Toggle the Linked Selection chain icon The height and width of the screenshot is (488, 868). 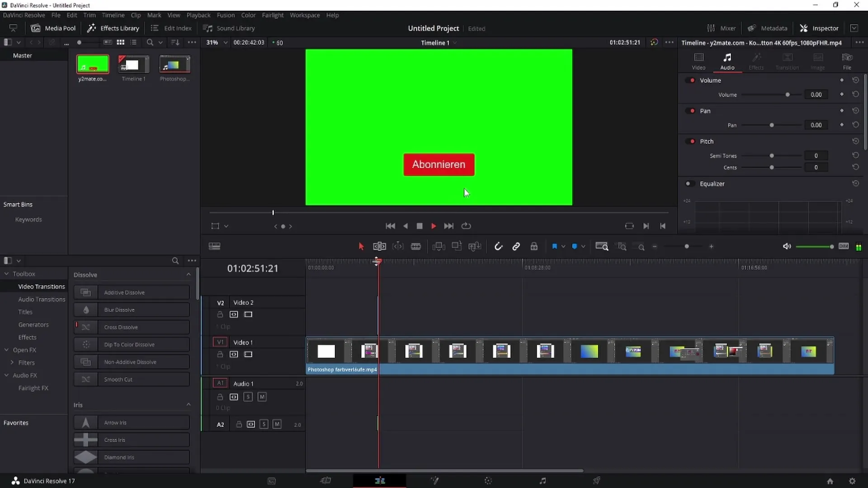[516, 246]
